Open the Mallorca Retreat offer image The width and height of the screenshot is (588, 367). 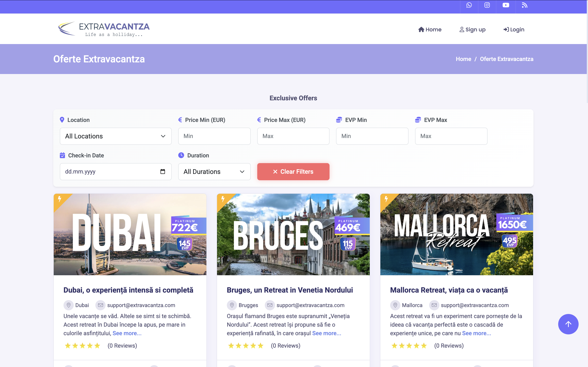[x=456, y=234]
